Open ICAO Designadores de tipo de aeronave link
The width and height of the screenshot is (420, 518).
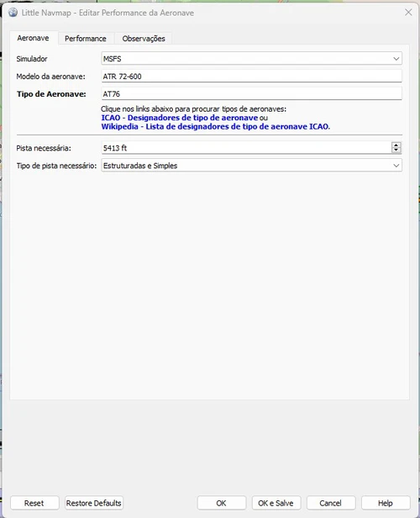(x=180, y=118)
